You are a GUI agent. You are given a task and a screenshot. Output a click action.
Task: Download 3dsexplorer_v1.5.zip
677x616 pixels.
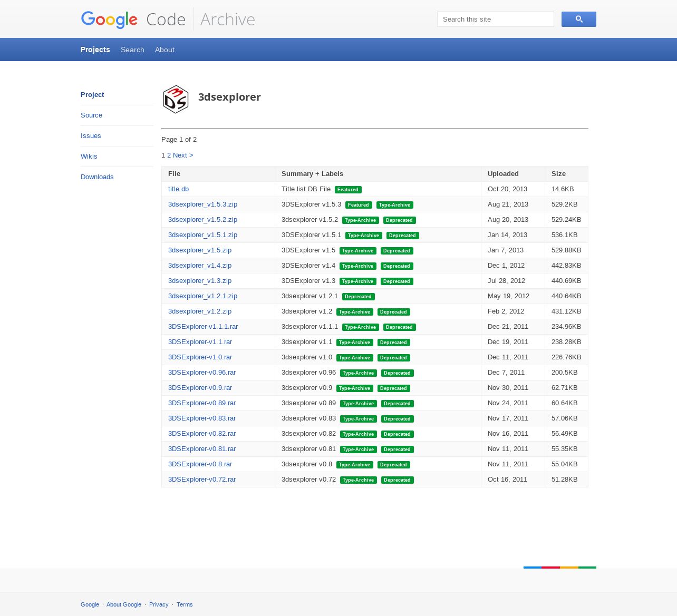point(200,250)
